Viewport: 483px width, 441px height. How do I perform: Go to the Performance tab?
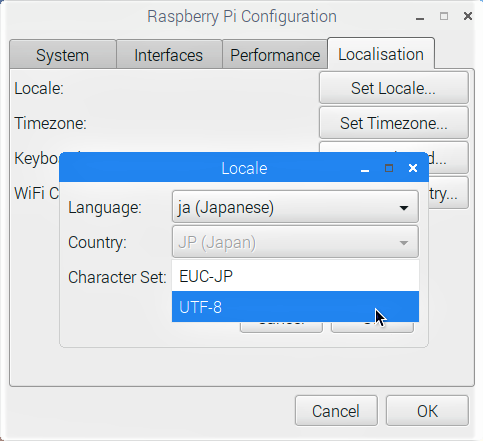pos(275,55)
